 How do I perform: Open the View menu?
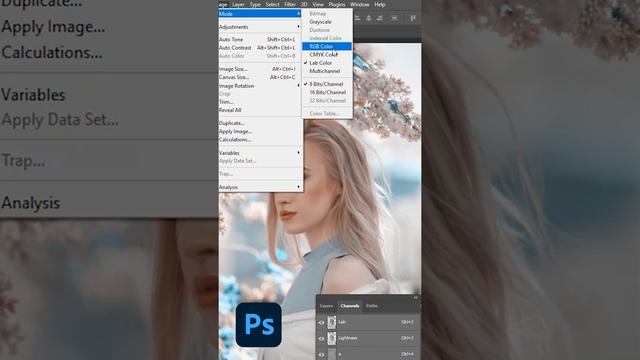click(x=318, y=4)
